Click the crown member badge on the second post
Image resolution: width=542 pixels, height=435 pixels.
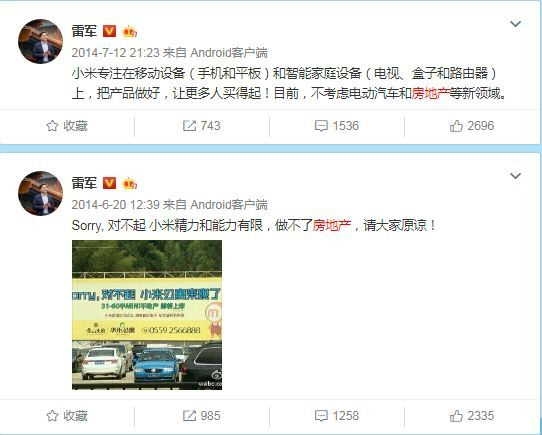tap(130, 184)
